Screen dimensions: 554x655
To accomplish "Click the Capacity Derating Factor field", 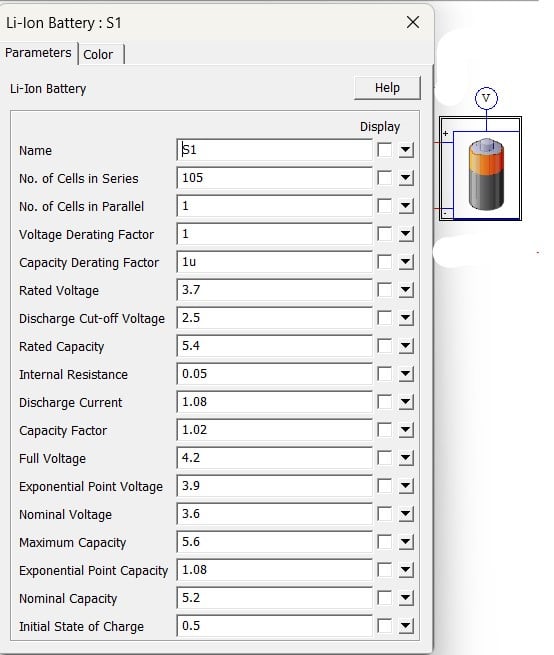I will [274, 262].
